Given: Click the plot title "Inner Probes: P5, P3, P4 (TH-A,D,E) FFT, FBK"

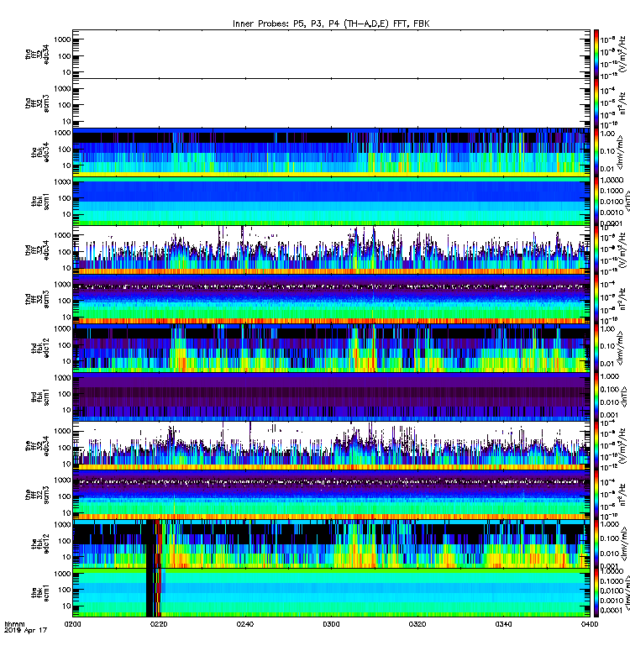Looking at the screenshot, I should 331,24.
